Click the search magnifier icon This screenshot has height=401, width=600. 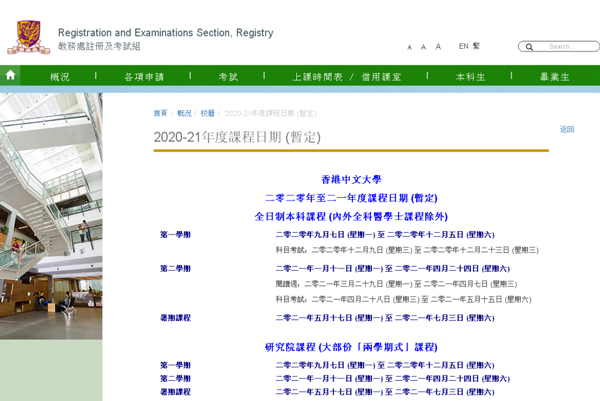[529, 47]
